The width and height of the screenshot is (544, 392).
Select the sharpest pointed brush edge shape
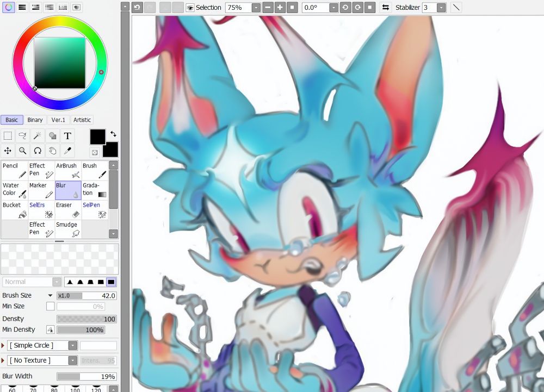pos(70,282)
